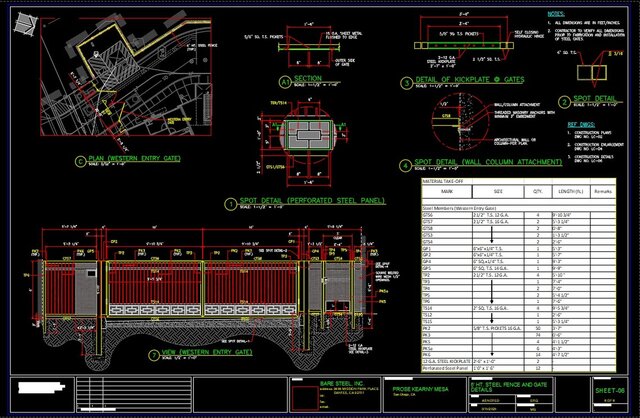Click the 'QTY.' column header

[x=536, y=189]
